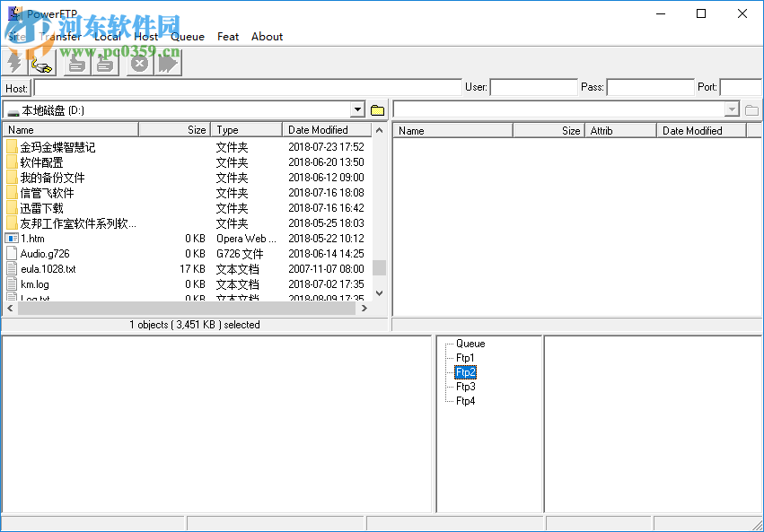Click the local file list down scroll arrow

coord(379,292)
